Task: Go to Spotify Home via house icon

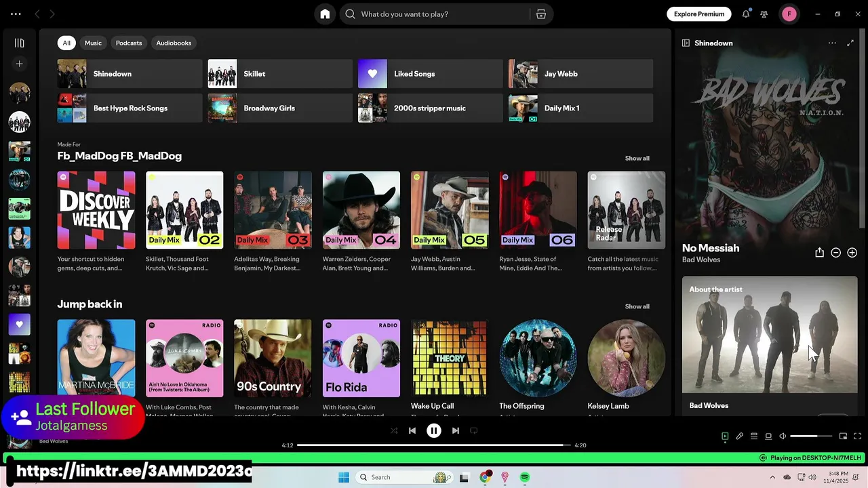Action: pyautogui.click(x=325, y=14)
